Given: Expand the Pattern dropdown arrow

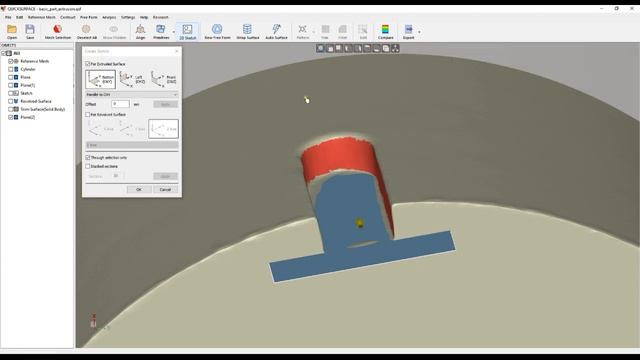Looking at the screenshot, I should [313, 32].
